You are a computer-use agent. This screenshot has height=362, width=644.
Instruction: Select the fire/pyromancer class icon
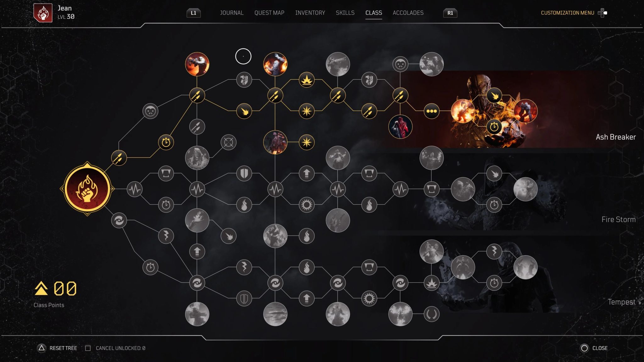87,189
